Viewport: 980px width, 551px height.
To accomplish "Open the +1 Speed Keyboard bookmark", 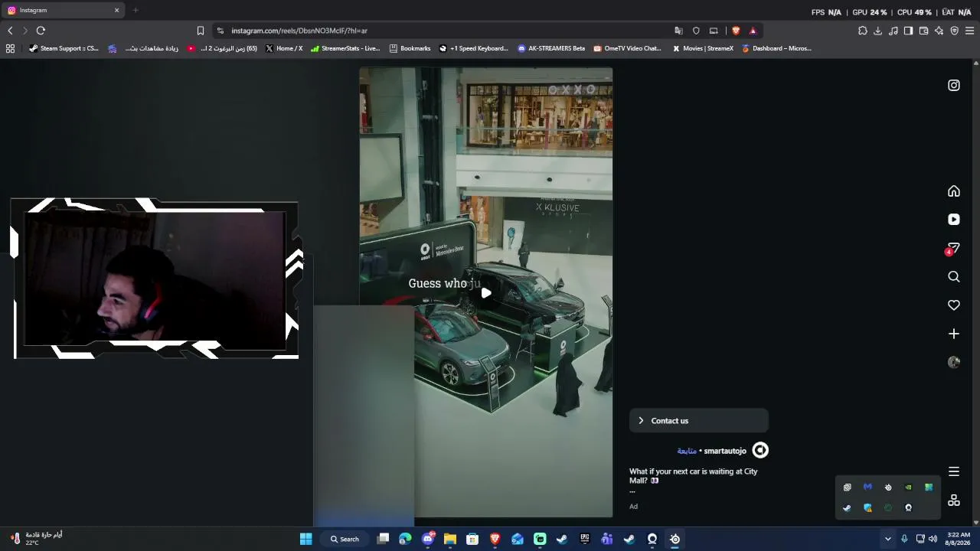I will (474, 48).
